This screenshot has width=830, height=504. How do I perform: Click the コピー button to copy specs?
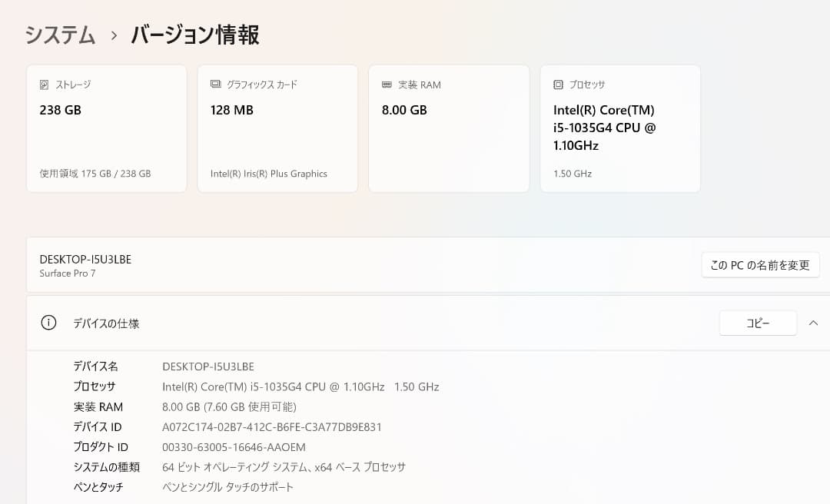(x=758, y=323)
